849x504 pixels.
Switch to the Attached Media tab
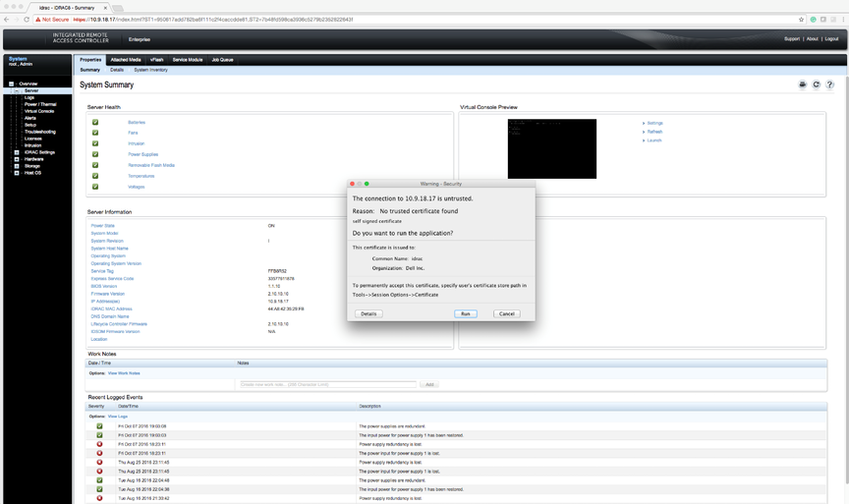126,60
